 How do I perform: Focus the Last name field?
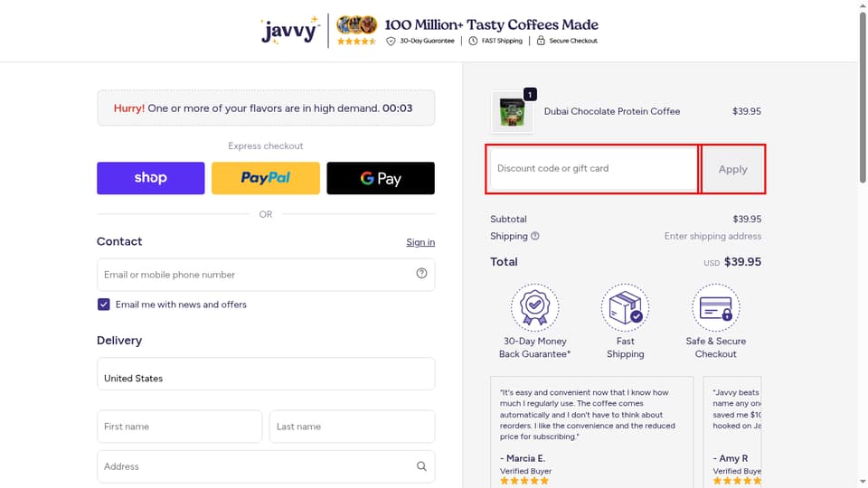352,427
